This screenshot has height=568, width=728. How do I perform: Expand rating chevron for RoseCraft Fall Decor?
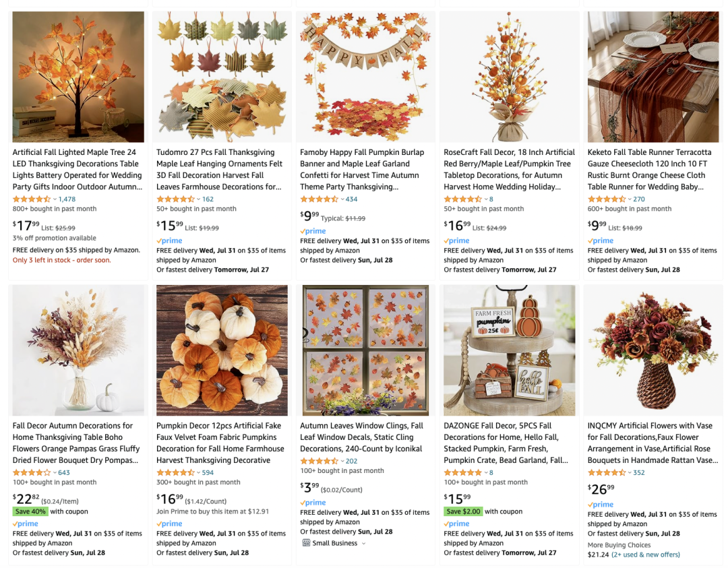485,199
